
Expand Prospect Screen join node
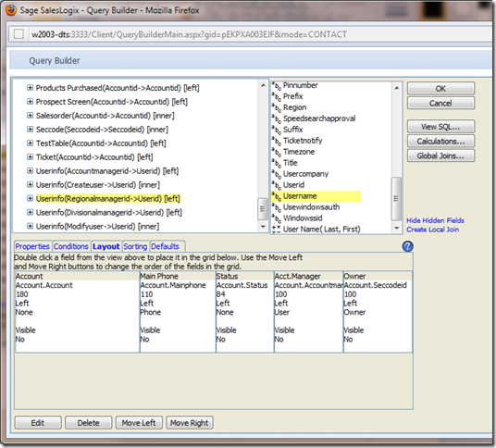click(30, 102)
